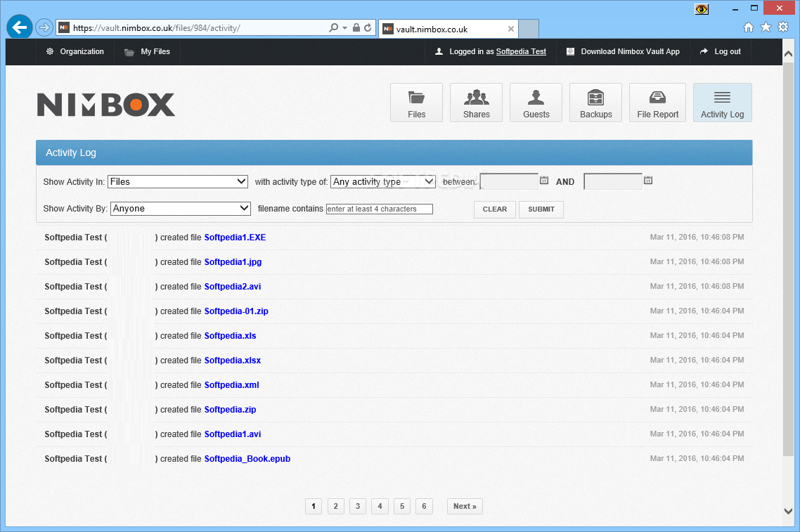This screenshot has width=800, height=532.
Task: Log out of Nimbox
Action: click(x=721, y=51)
